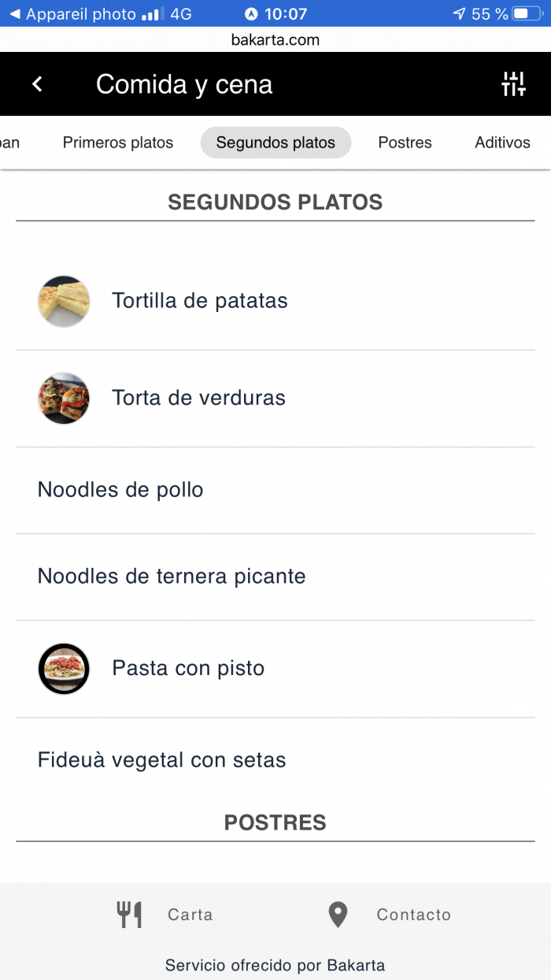
Task: Open the filter sliders icon
Action: point(513,84)
